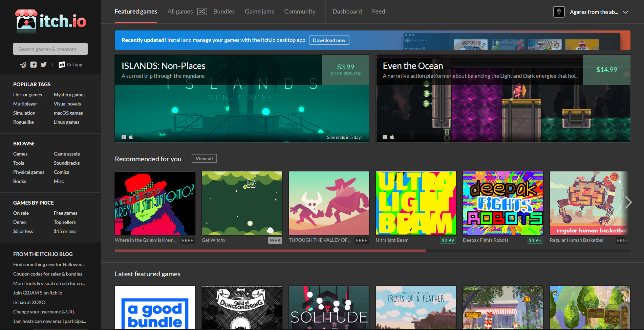Screen dimensions: 644x330
Task: Browse Physical games category
Action: pyautogui.click(x=29, y=172)
